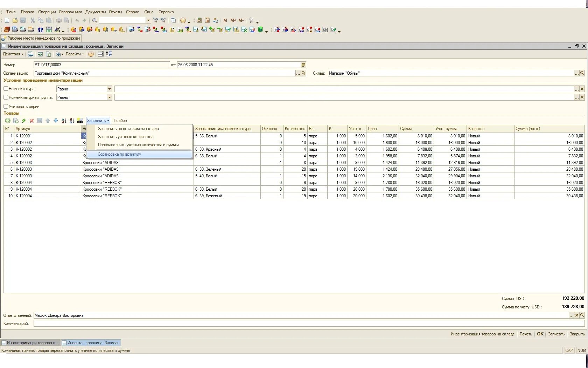Open the Номенклатурная группа comparison dropdown
This screenshot has width=588, height=368.
pos(109,97)
